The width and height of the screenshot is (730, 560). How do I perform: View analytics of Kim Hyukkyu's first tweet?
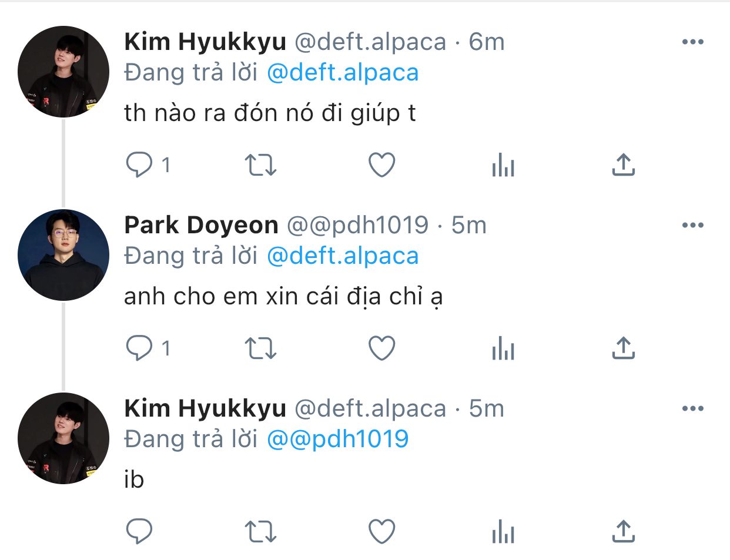503,165
